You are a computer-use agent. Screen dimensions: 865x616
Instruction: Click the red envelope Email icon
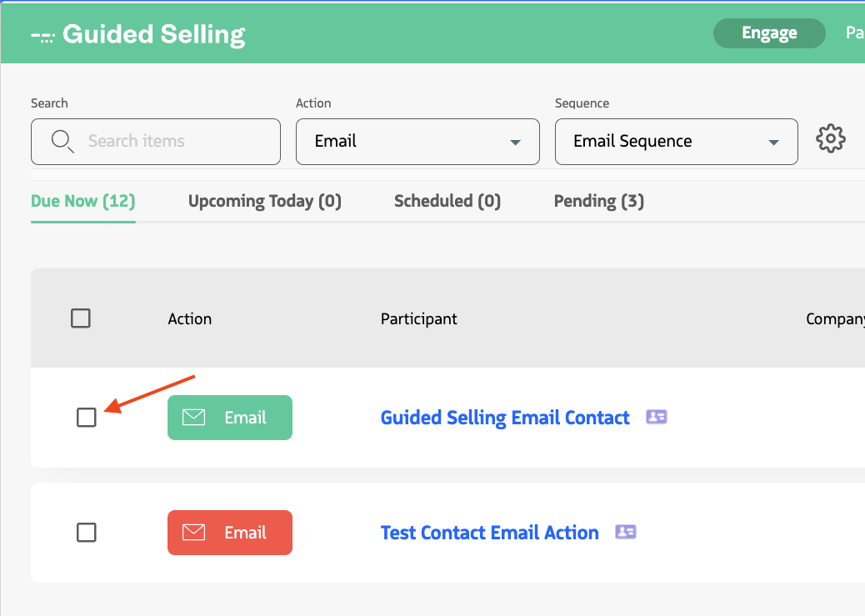coord(193,532)
